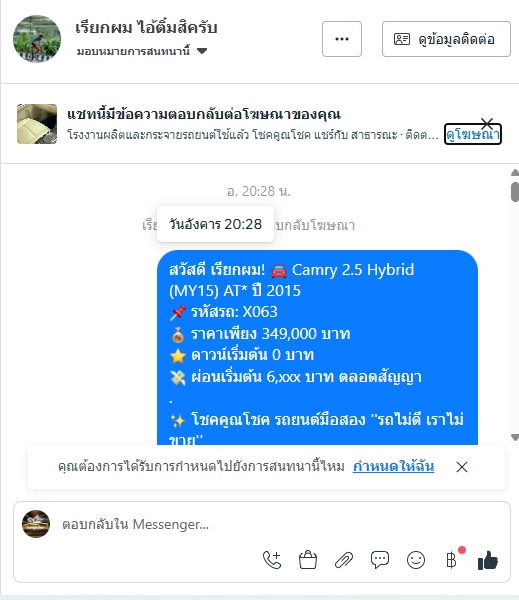Click the Baht payment request icon
Viewport: 519px width, 600px height.
click(x=452, y=560)
